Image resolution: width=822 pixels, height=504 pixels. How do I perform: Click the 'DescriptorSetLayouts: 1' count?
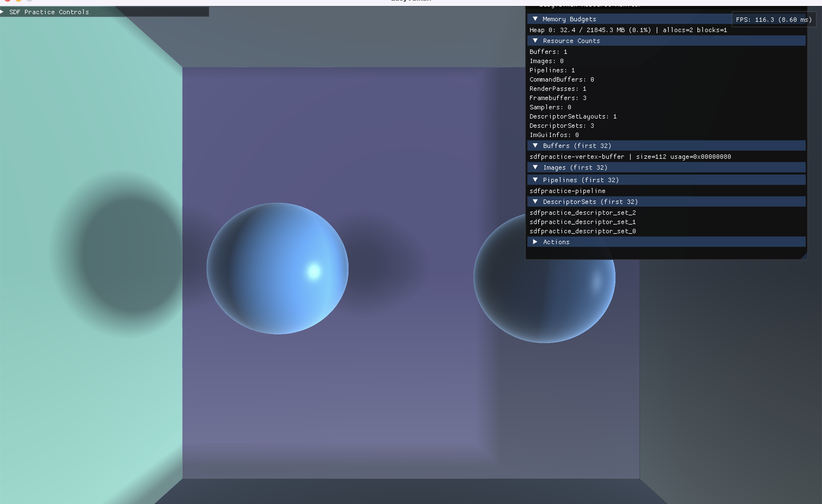(x=573, y=116)
